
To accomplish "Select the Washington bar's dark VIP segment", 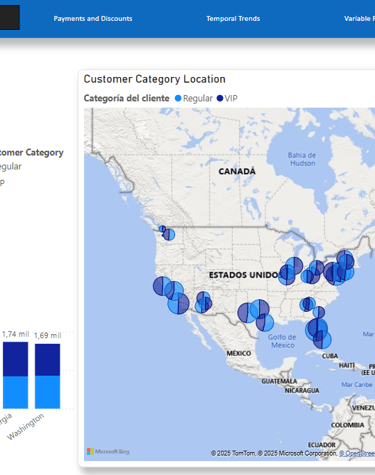I will click(47, 360).
